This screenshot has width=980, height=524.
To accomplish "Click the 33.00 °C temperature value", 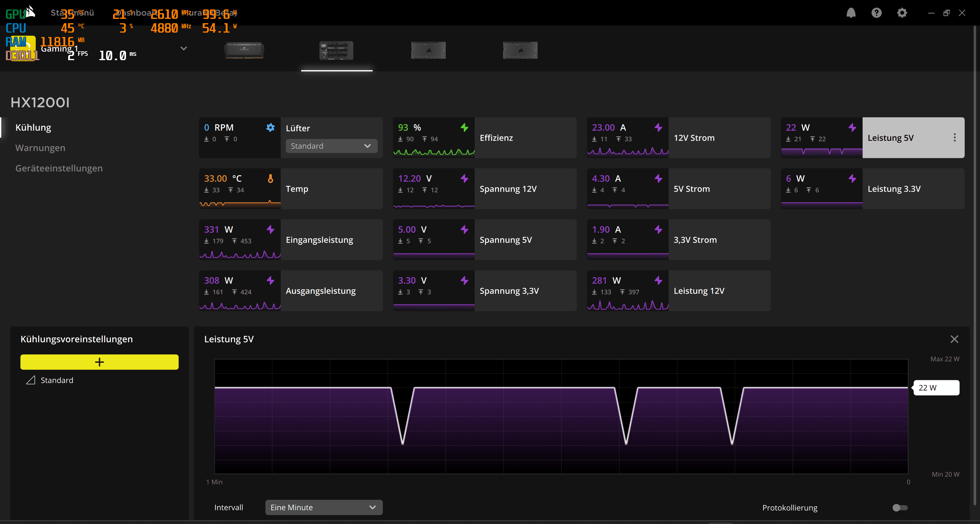I will click(223, 178).
